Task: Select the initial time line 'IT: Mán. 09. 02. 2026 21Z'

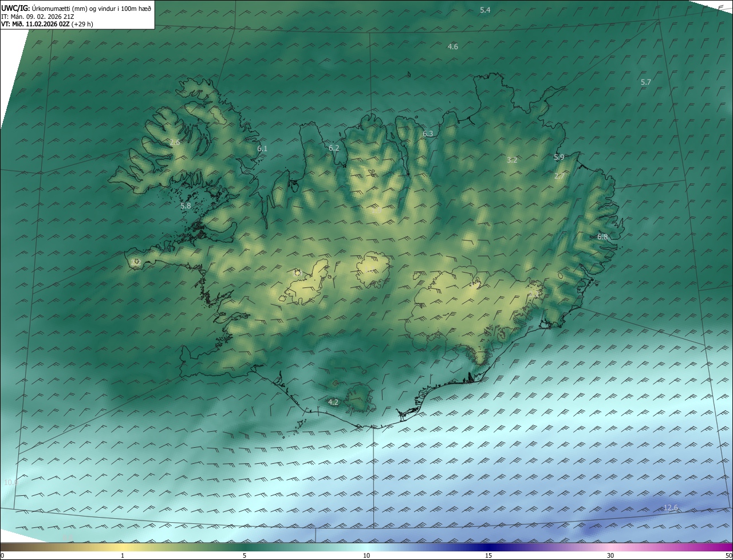Action: [38, 17]
